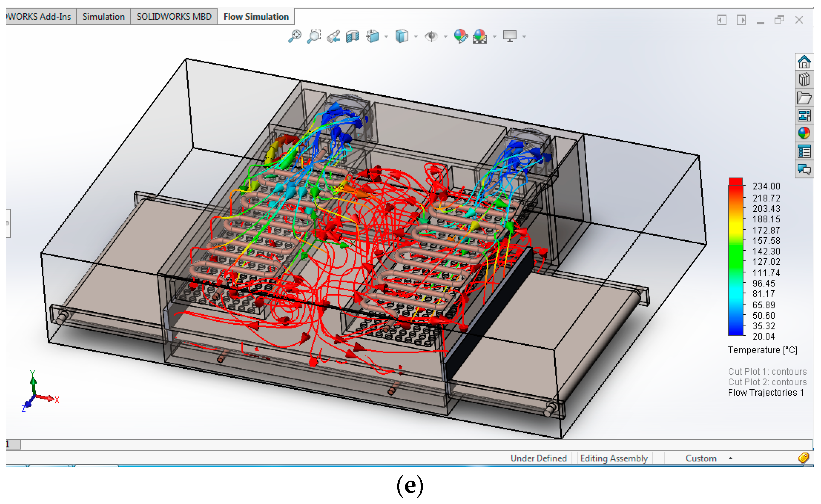Image resolution: width=821 pixels, height=504 pixels.
Task: Click the Previous View icon
Action: pos(333,36)
